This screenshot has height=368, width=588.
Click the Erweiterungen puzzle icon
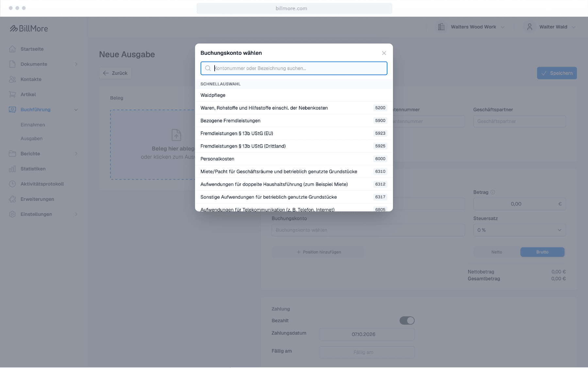click(x=12, y=199)
